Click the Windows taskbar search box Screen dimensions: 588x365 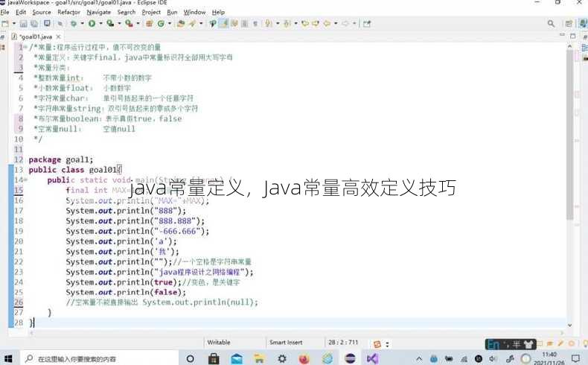click(100, 358)
